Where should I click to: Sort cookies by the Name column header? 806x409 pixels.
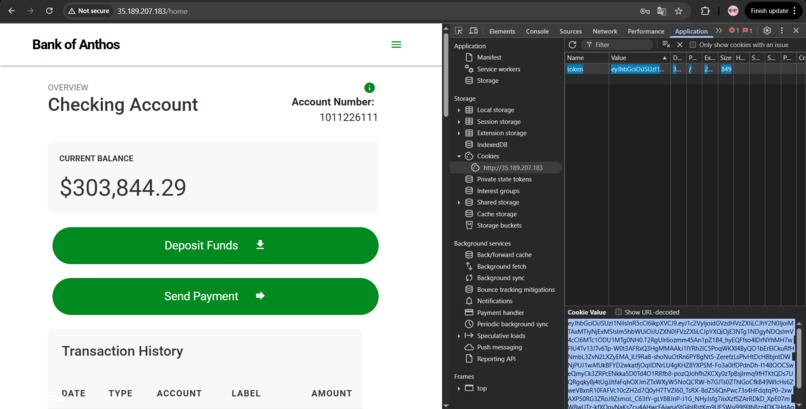[x=587, y=58]
